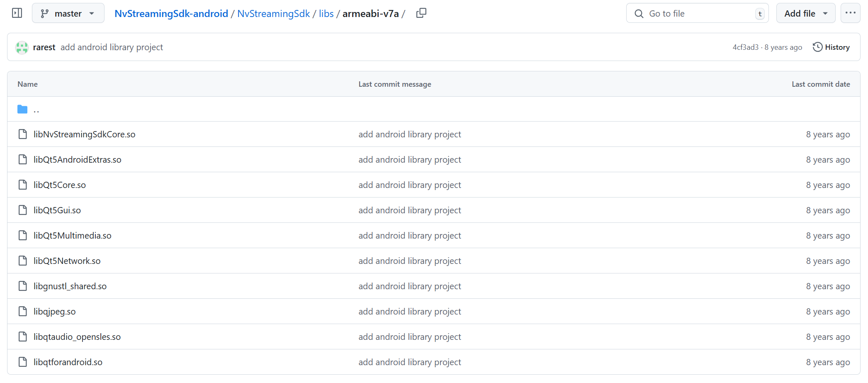The width and height of the screenshot is (868, 383).
Task: Click file icon beside libqtforandroid.so
Action: [23, 362]
